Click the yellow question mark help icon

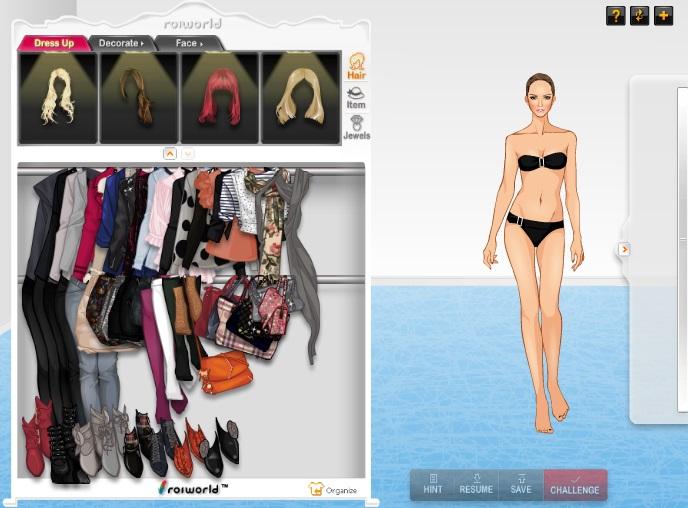[x=615, y=16]
